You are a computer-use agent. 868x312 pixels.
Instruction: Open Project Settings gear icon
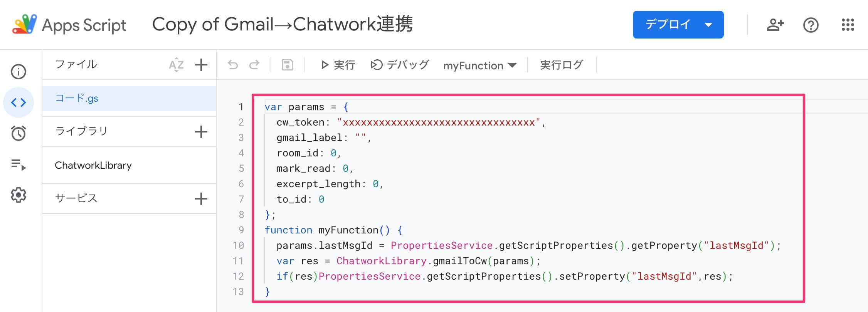[19, 195]
